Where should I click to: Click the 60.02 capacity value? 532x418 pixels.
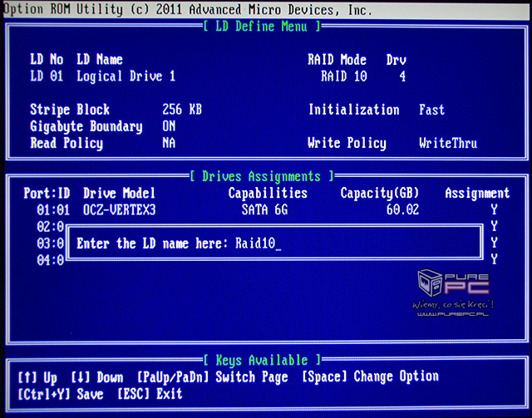[402, 210]
